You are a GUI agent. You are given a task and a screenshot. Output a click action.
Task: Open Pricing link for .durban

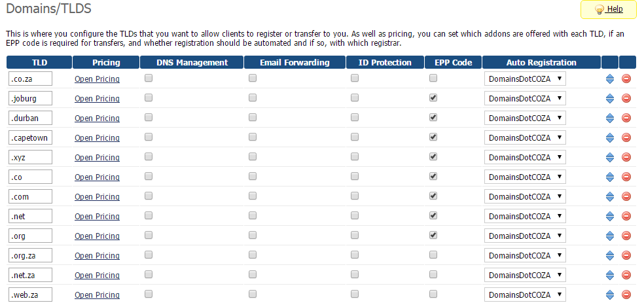click(97, 118)
